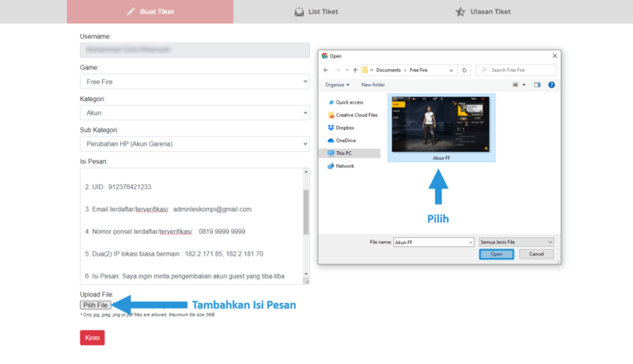Image resolution: width=633 pixels, height=364 pixels.
Task: Expand the Sub Kategori dropdown
Action: pos(195,144)
